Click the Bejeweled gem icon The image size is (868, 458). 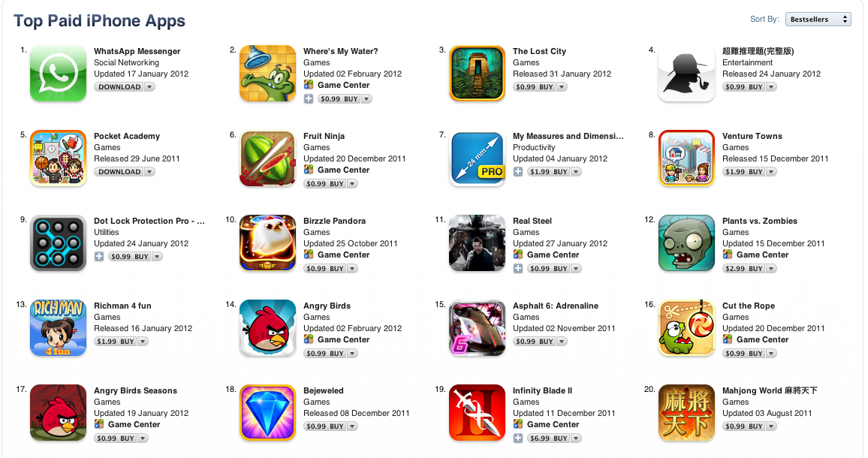tap(267, 413)
